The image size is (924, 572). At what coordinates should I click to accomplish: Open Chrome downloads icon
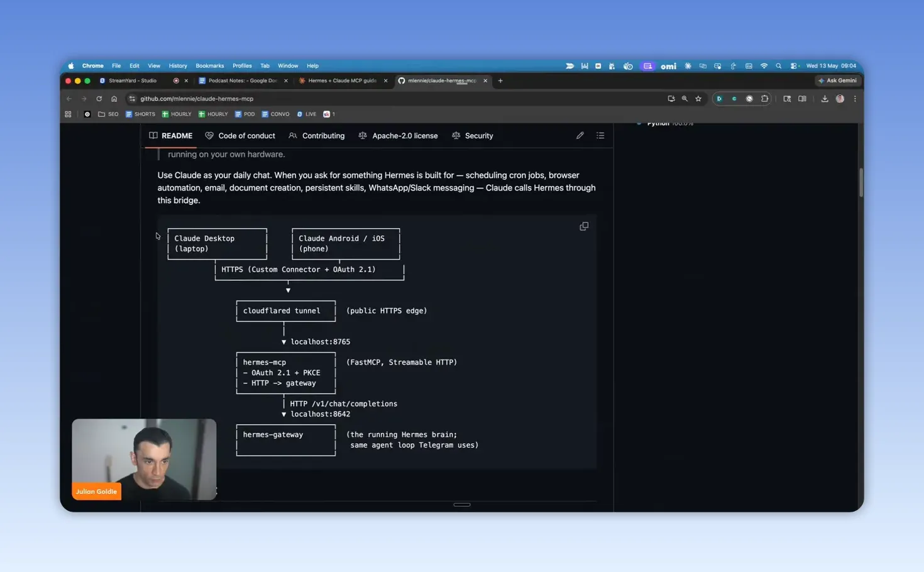coord(825,99)
